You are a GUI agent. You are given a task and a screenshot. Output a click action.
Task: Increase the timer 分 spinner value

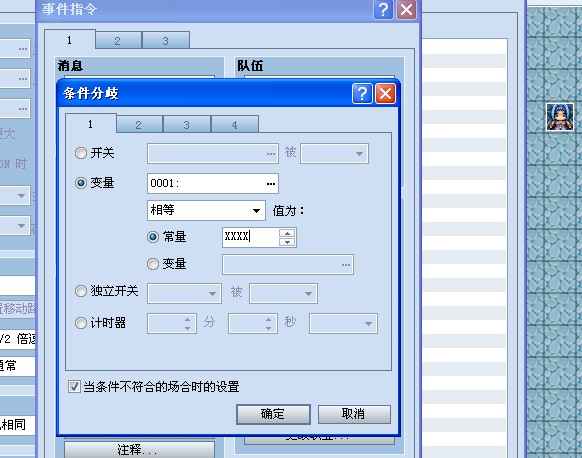tap(187, 320)
